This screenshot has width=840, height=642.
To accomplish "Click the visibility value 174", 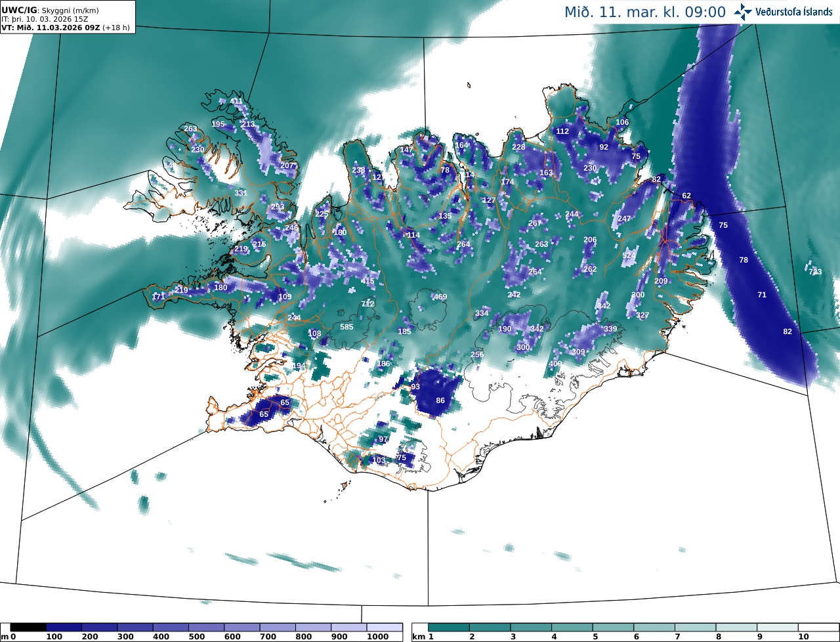I will point(507,182).
